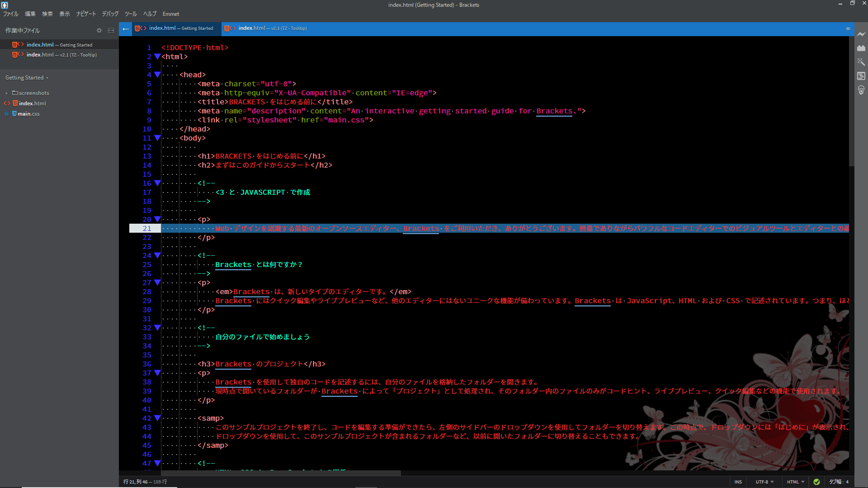Screen dimensions: 868x488
Task: Open the Emmet menu
Action: tap(171, 14)
